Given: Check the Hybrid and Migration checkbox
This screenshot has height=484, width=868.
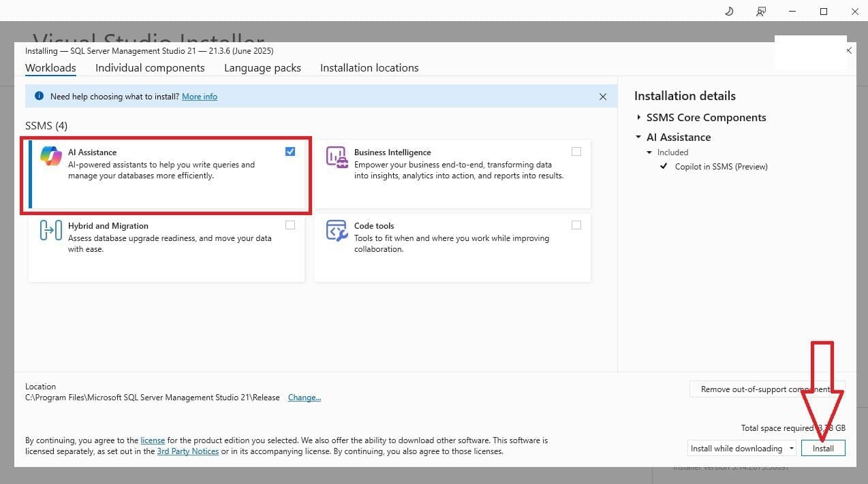Looking at the screenshot, I should pyautogui.click(x=290, y=225).
